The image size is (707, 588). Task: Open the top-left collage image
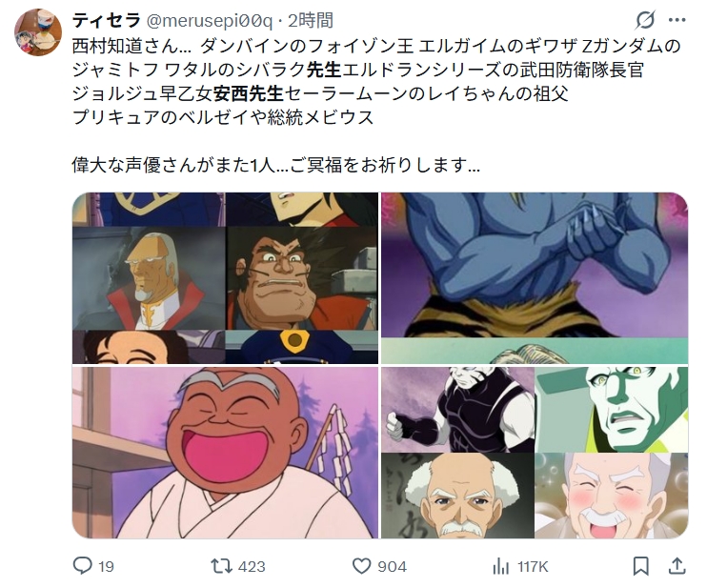(x=225, y=278)
